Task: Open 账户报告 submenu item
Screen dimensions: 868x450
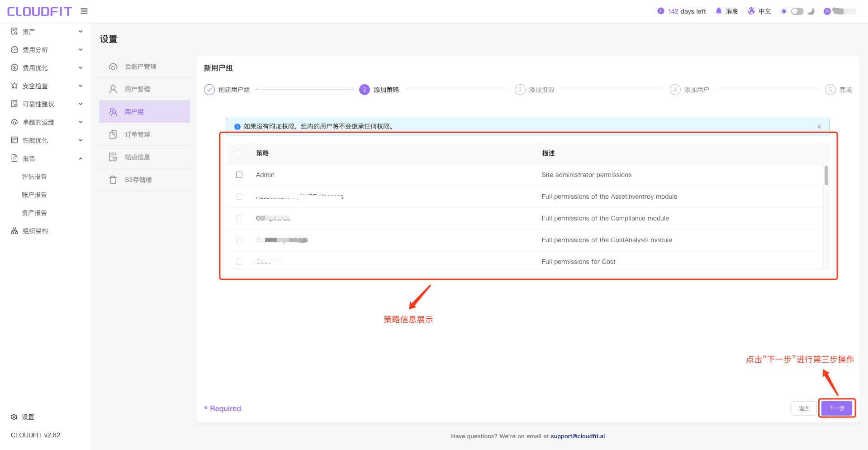Action: click(34, 195)
